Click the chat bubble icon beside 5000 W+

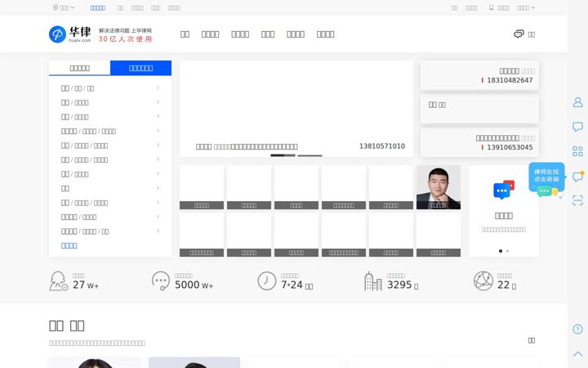[x=161, y=280]
